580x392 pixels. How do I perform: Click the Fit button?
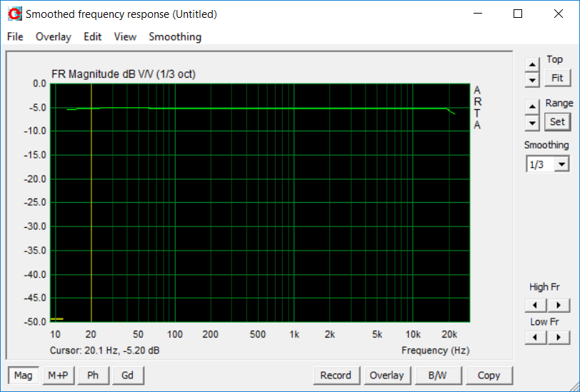coord(557,78)
